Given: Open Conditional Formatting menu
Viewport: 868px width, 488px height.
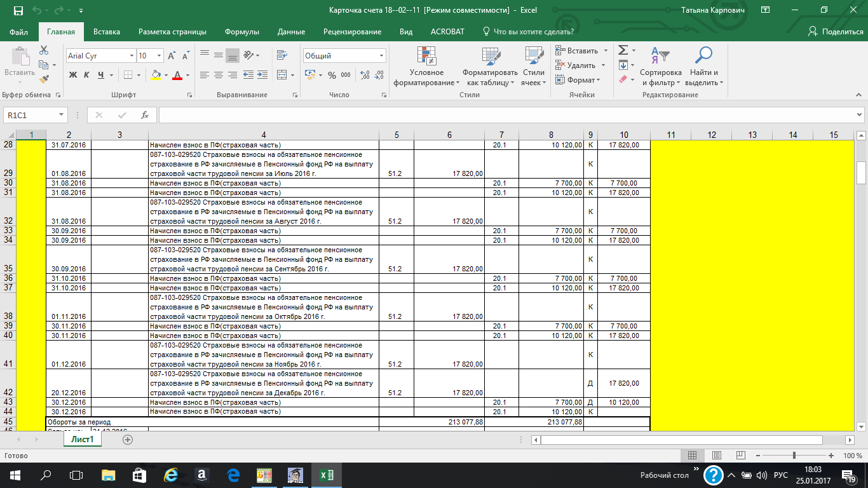Looking at the screenshot, I should point(426,67).
